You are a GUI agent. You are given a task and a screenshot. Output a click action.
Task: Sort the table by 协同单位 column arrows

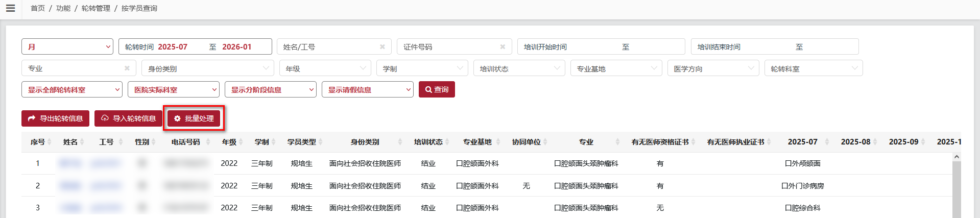click(x=545, y=142)
